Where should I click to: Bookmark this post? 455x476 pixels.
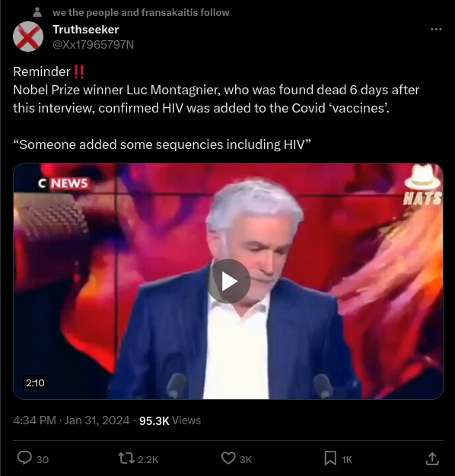point(330,459)
